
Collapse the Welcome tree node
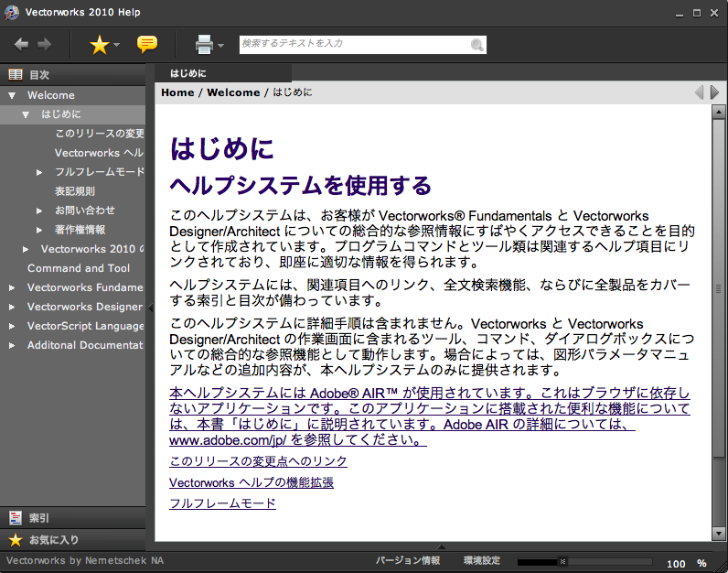pos(12,95)
